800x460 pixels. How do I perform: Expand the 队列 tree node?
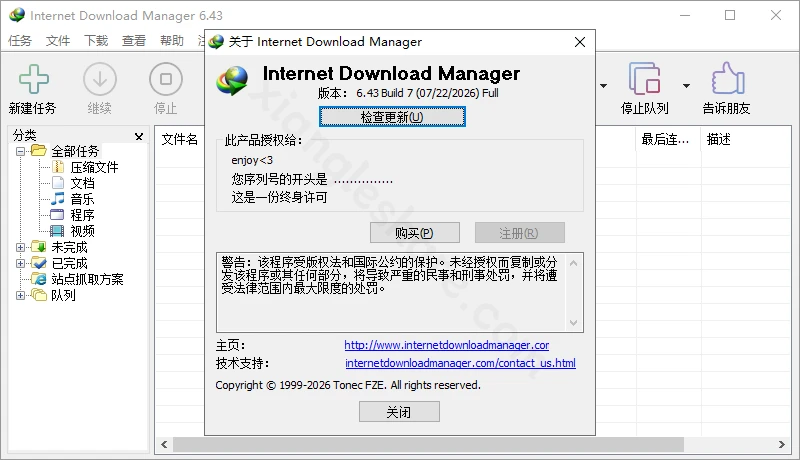coord(20,295)
